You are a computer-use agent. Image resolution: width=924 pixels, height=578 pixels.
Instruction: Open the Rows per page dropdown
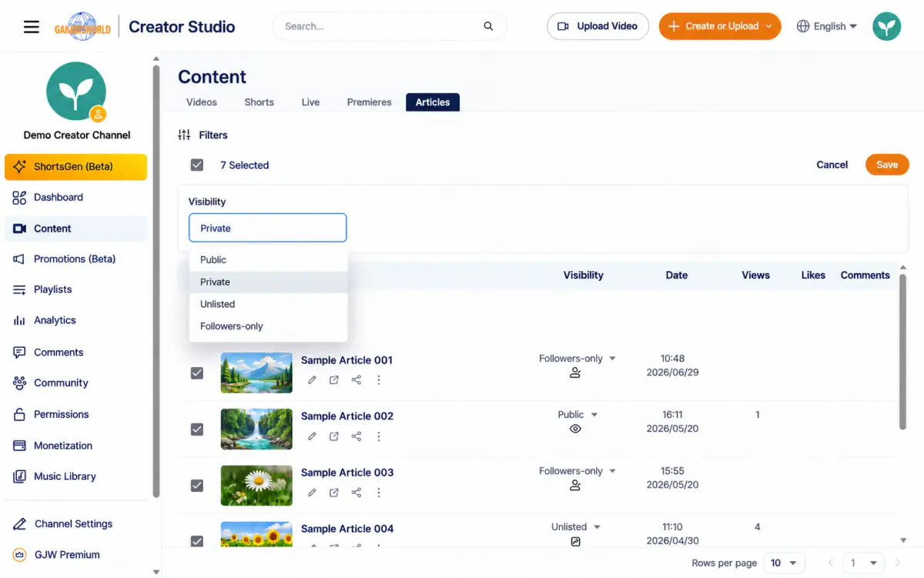(784, 563)
